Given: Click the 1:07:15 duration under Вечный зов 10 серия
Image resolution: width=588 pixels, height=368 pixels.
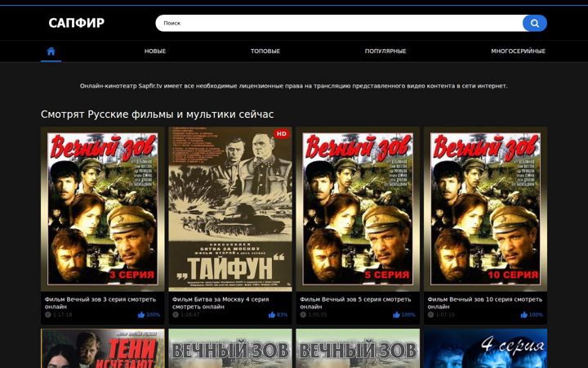Looking at the screenshot, I should point(445,315).
